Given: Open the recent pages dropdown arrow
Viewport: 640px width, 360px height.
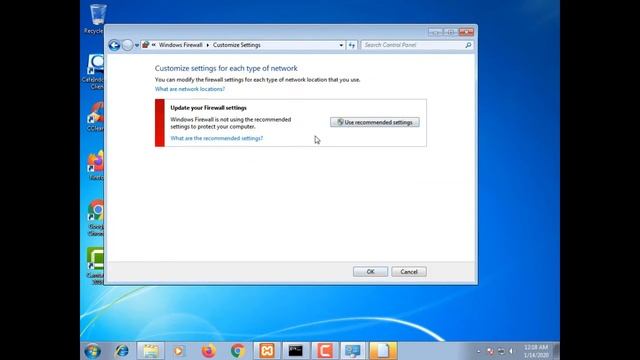Looking at the screenshot, I should [x=137, y=45].
